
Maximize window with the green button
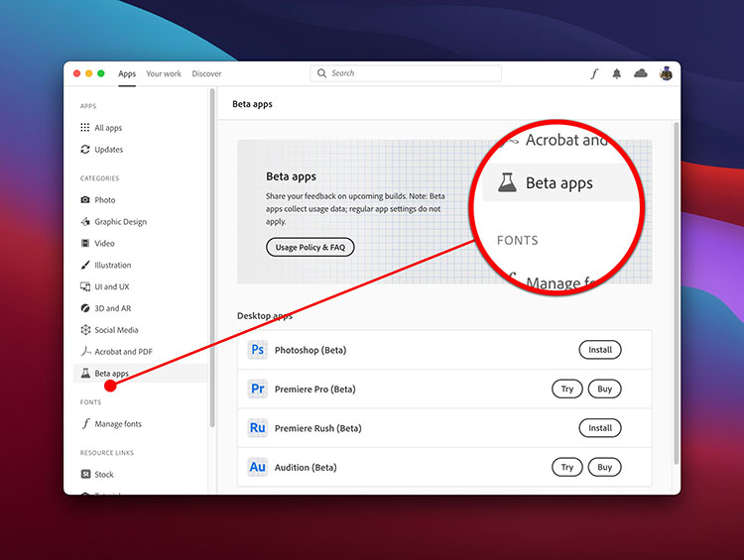[100, 73]
